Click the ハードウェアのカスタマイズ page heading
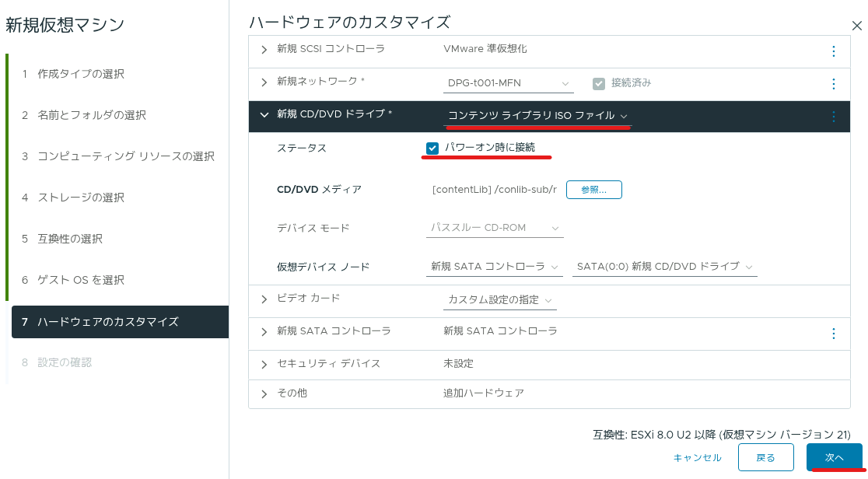Screen dimensions: 868x479 click(x=350, y=22)
